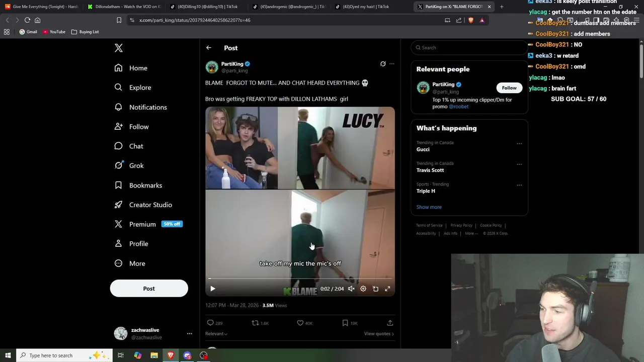Open the Travis Scott trending topic
The image size is (644, 362).
pyautogui.click(x=430, y=170)
